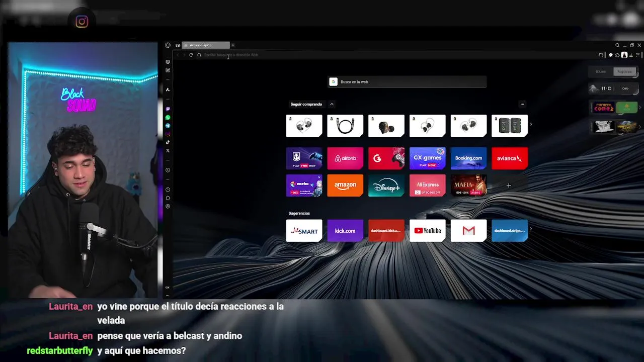Open the Player icon in the sidebar
Screen dimensions: 644x362
[168, 170]
